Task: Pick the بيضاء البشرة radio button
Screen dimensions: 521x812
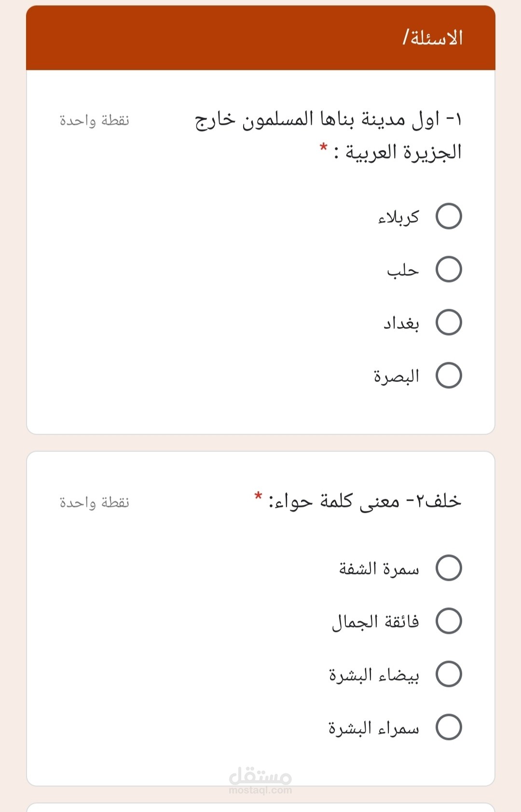Action: [x=449, y=674]
